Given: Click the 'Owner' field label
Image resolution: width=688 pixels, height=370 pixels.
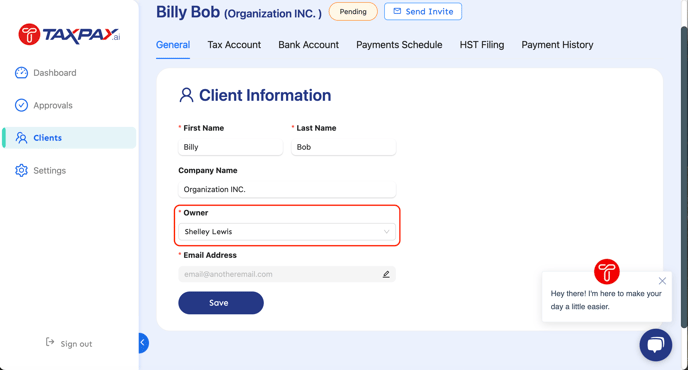Looking at the screenshot, I should coord(196,213).
